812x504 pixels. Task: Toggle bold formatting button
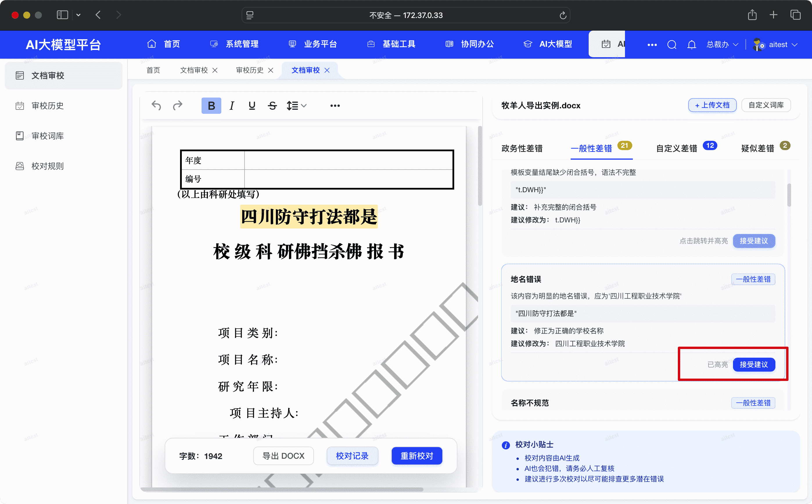(x=211, y=106)
